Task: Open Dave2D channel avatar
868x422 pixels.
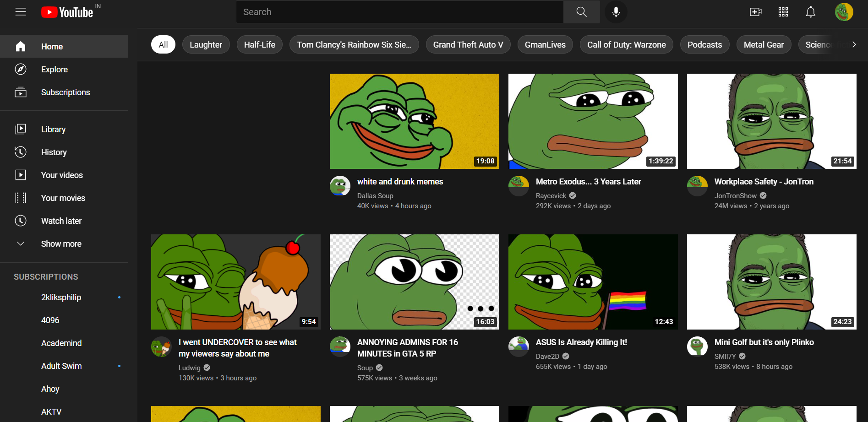Action: click(519, 346)
